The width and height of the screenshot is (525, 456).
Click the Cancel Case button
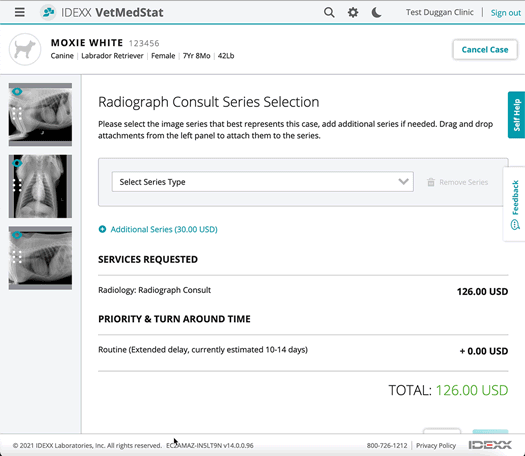tap(485, 50)
